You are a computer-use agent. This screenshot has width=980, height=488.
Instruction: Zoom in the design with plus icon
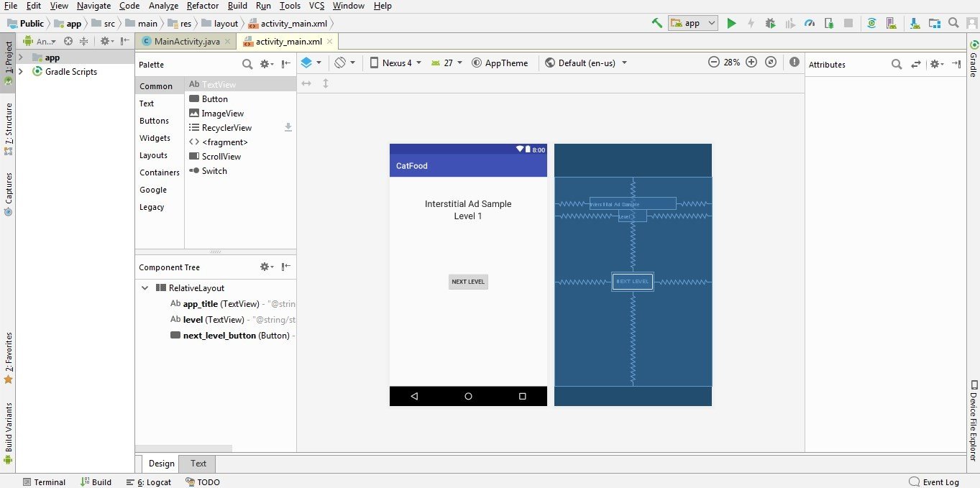(751, 63)
